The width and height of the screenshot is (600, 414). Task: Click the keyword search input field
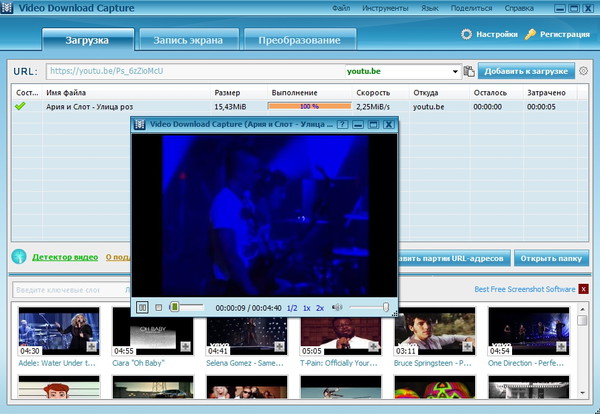[x=71, y=290]
